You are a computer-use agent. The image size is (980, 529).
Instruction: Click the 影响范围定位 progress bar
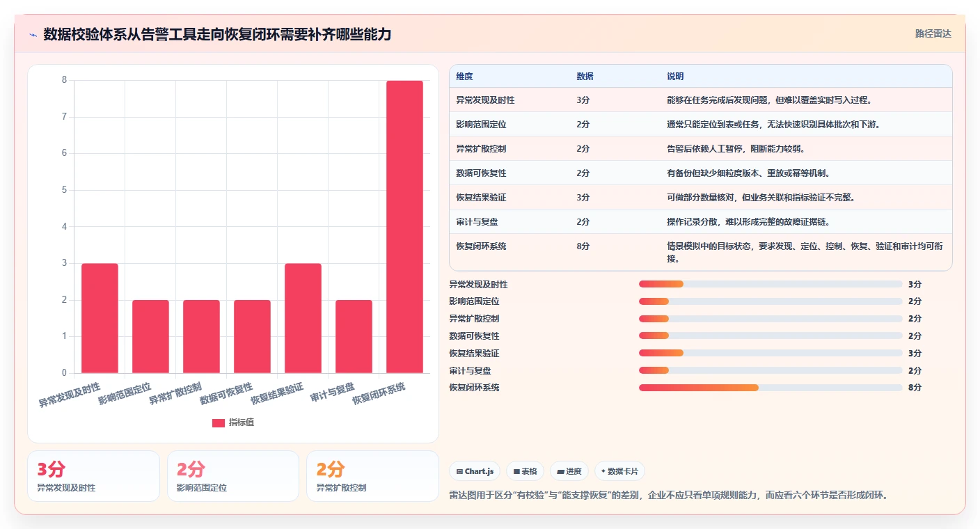770,301
